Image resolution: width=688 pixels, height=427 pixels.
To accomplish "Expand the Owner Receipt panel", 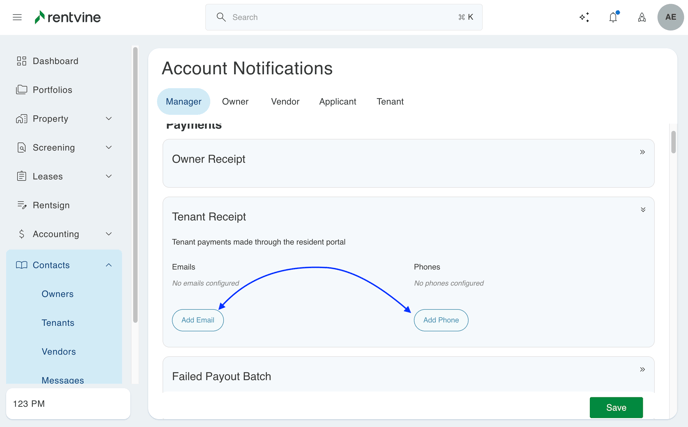I will (642, 152).
